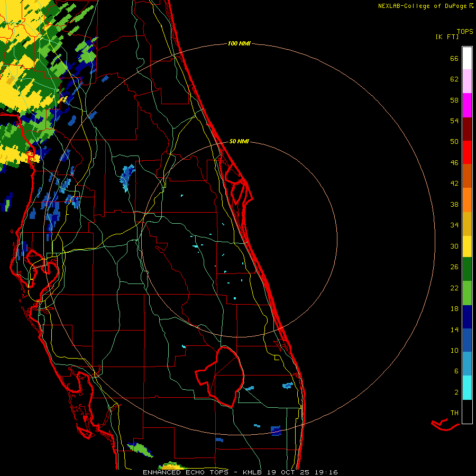
Task: Click the cyan 2 kft legend swatch
Action: 467,388
